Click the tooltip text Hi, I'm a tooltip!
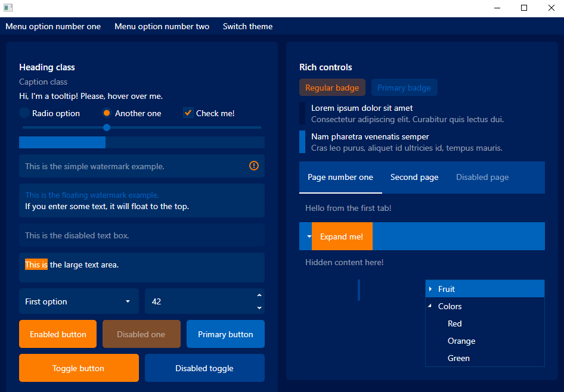564x392 pixels. tap(91, 96)
